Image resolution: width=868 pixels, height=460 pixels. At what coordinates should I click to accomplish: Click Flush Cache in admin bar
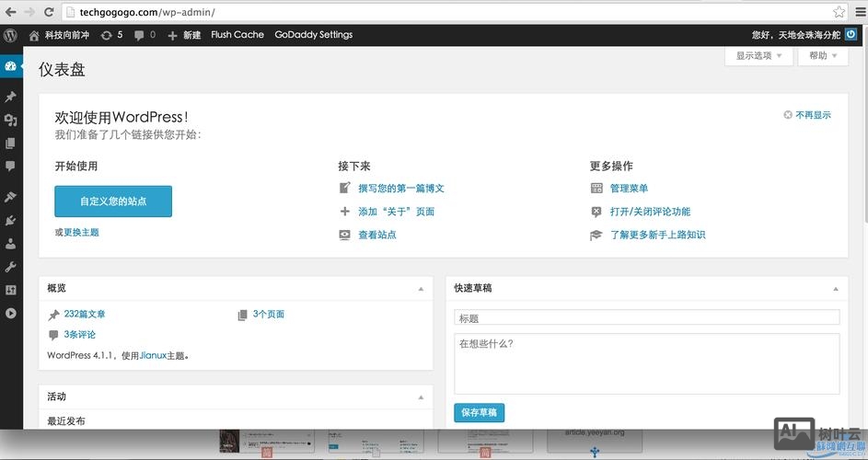coord(237,35)
